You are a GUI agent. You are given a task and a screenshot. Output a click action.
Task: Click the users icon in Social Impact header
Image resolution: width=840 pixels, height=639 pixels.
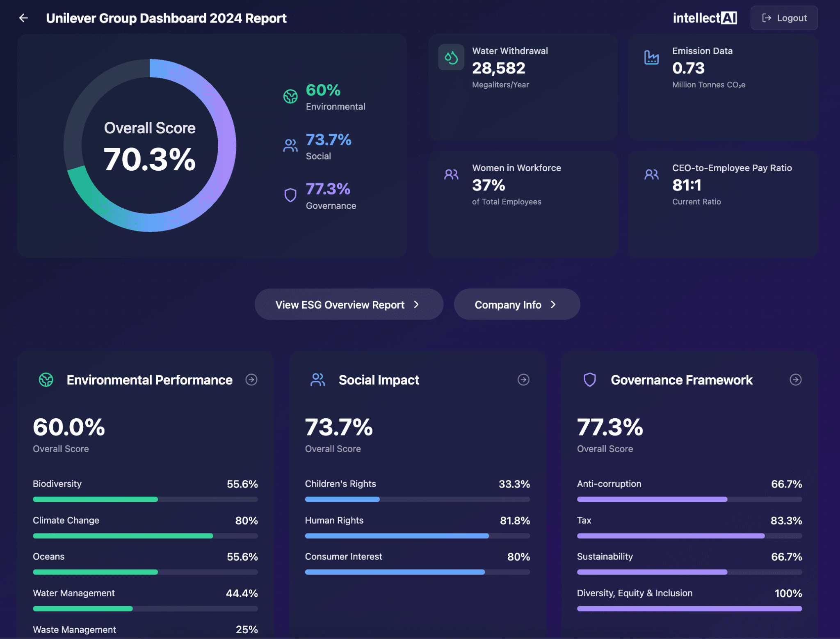click(x=318, y=380)
